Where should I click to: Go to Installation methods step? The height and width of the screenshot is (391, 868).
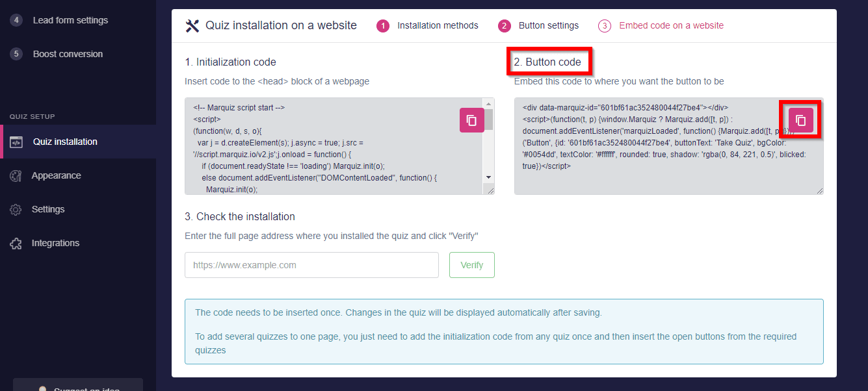coord(438,25)
